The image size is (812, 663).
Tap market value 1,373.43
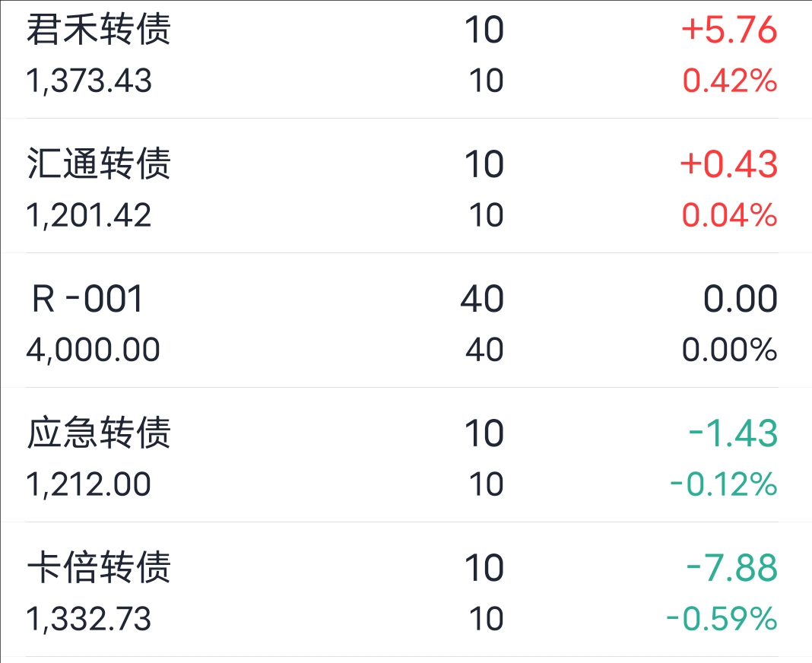pyautogui.click(x=89, y=81)
